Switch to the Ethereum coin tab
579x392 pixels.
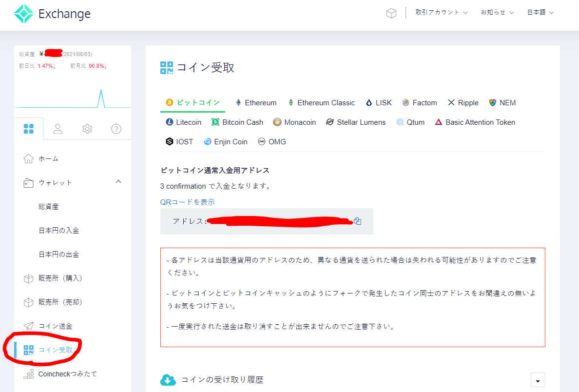point(255,102)
